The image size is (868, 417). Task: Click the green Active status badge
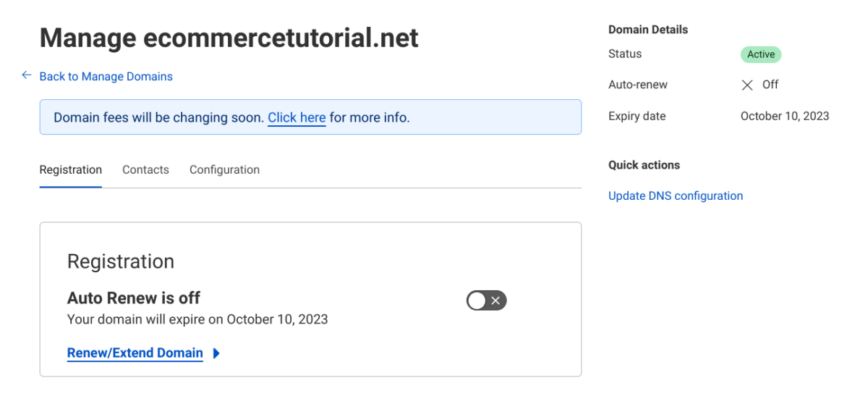pyautogui.click(x=760, y=54)
